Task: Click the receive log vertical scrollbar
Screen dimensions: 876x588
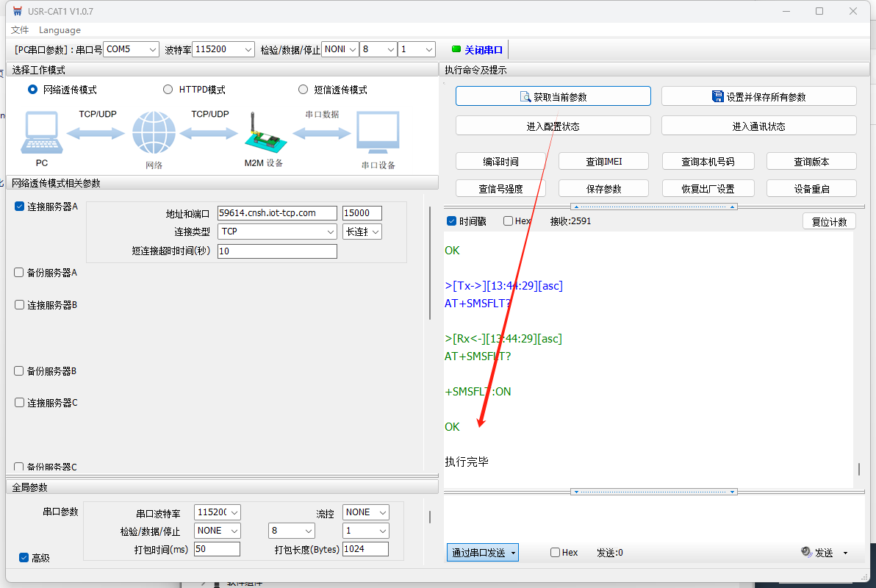Action: point(858,469)
